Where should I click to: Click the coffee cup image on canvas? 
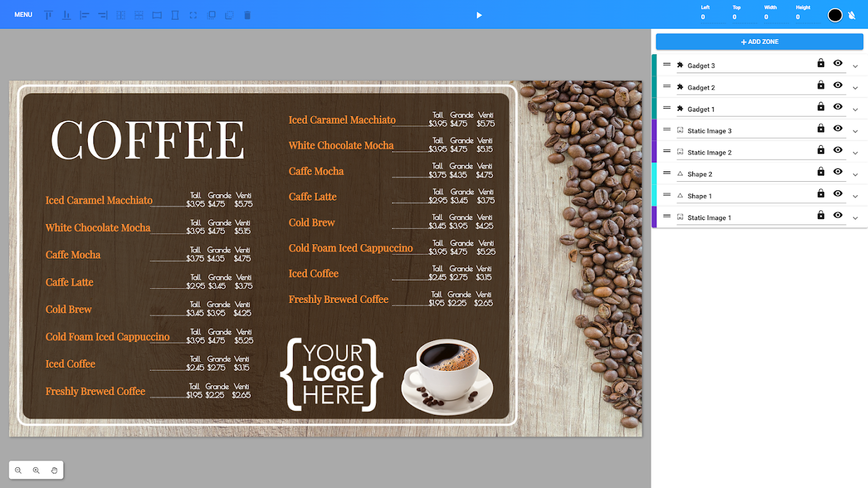click(447, 377)
